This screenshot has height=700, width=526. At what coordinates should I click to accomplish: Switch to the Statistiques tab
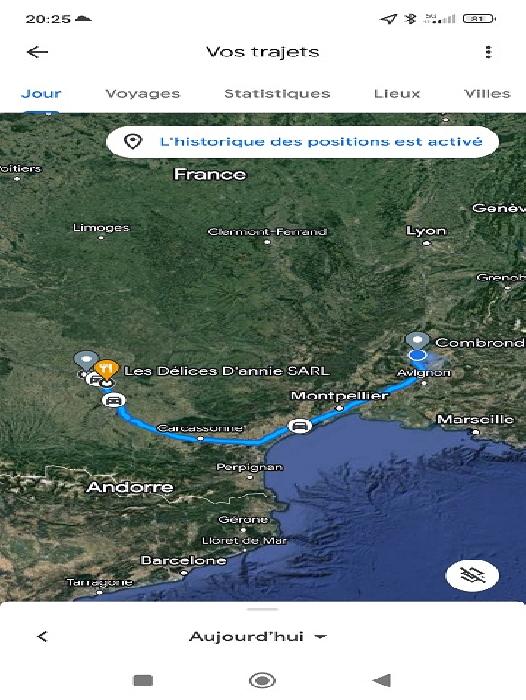(x=277, y=93)
